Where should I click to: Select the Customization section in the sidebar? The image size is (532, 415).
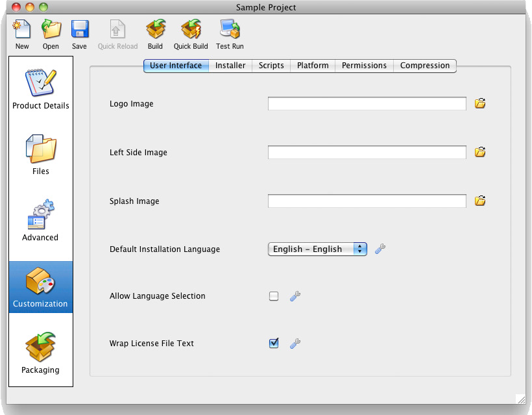click(41, 287)
